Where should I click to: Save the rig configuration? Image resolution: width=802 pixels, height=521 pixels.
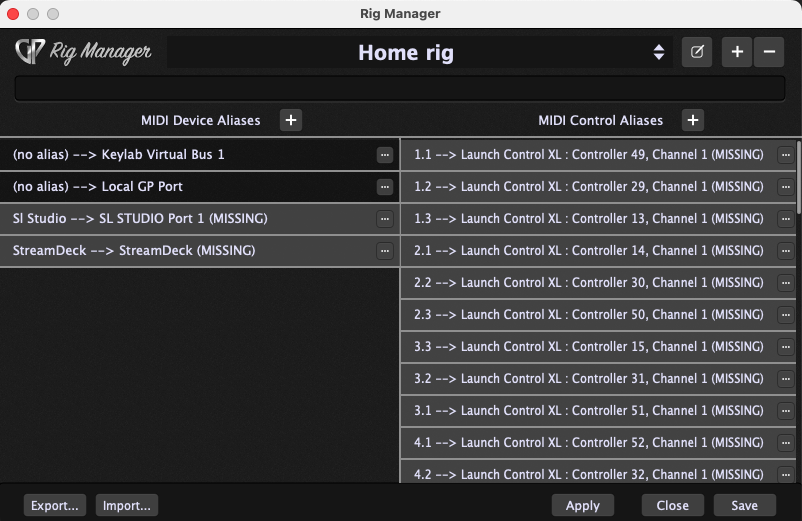744,505
